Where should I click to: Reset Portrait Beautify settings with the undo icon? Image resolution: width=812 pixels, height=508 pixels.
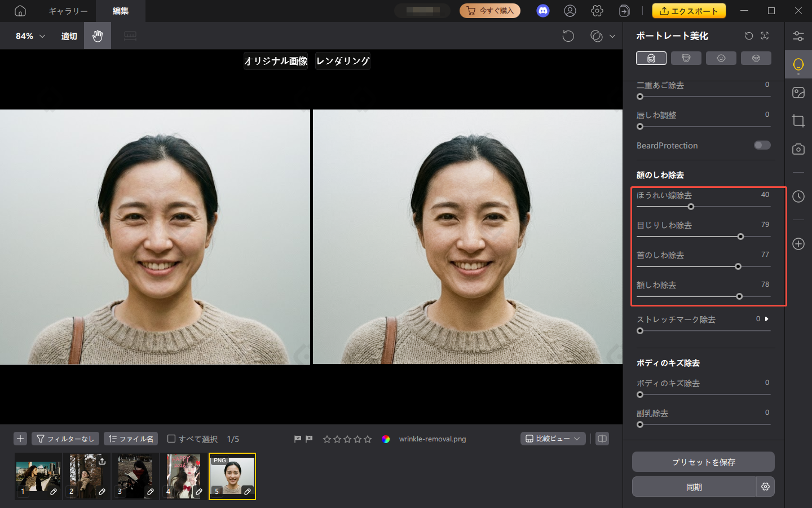[748, 36]
